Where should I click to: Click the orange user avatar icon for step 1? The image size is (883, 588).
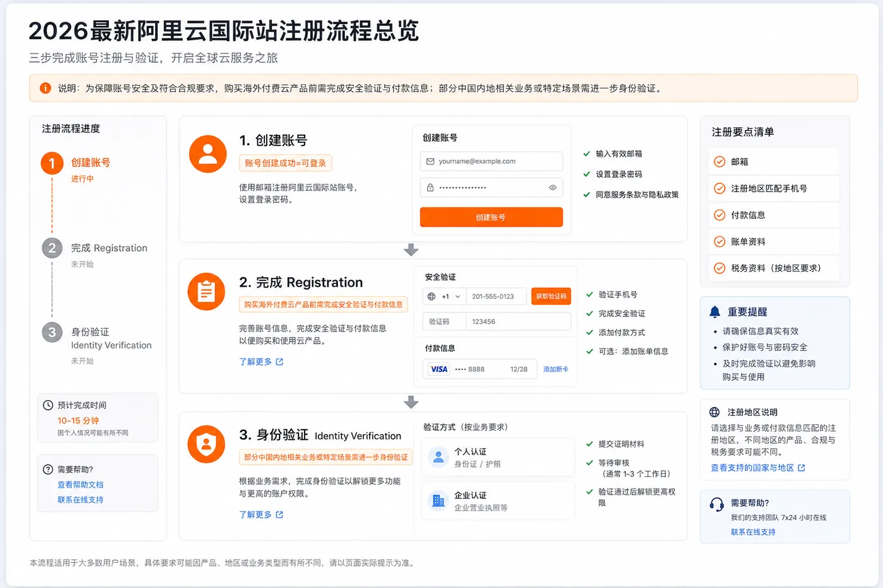tap(208, 154)
